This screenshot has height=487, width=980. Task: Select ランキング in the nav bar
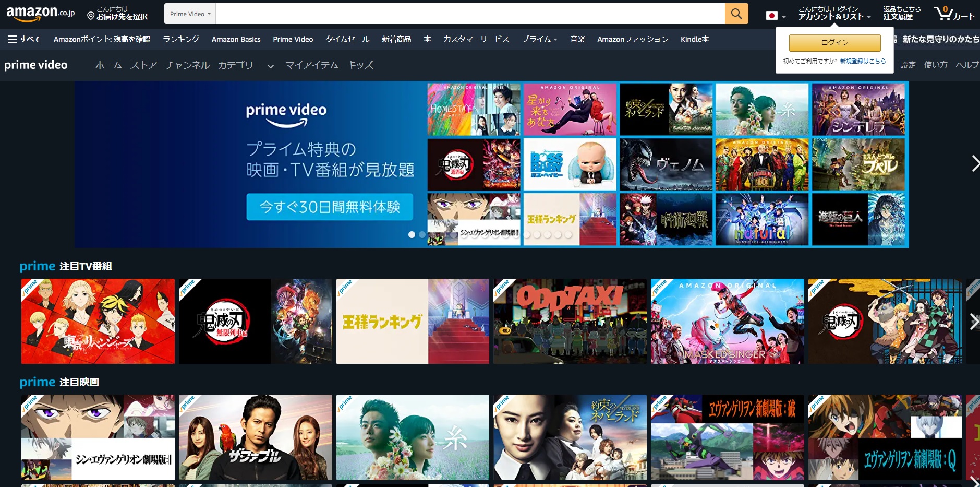tap(181, 39)
